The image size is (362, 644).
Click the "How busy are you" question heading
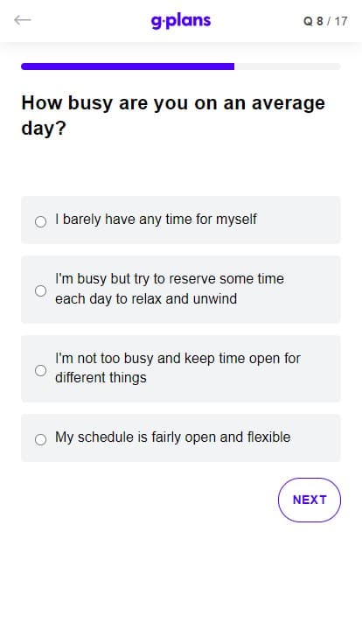point(173,115)
